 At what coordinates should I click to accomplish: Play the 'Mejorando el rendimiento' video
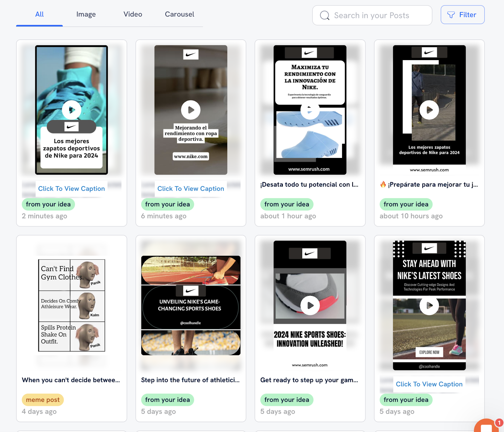tap(191, 110)
